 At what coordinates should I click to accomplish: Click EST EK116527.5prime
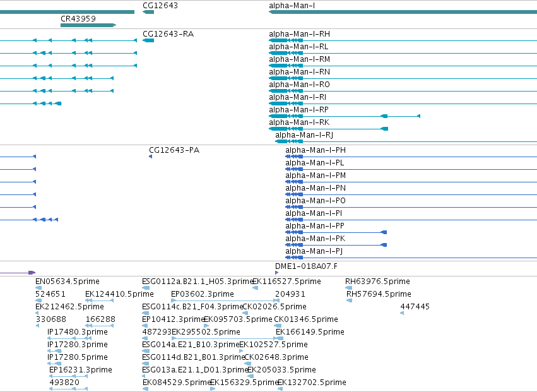tap(255, 288)
